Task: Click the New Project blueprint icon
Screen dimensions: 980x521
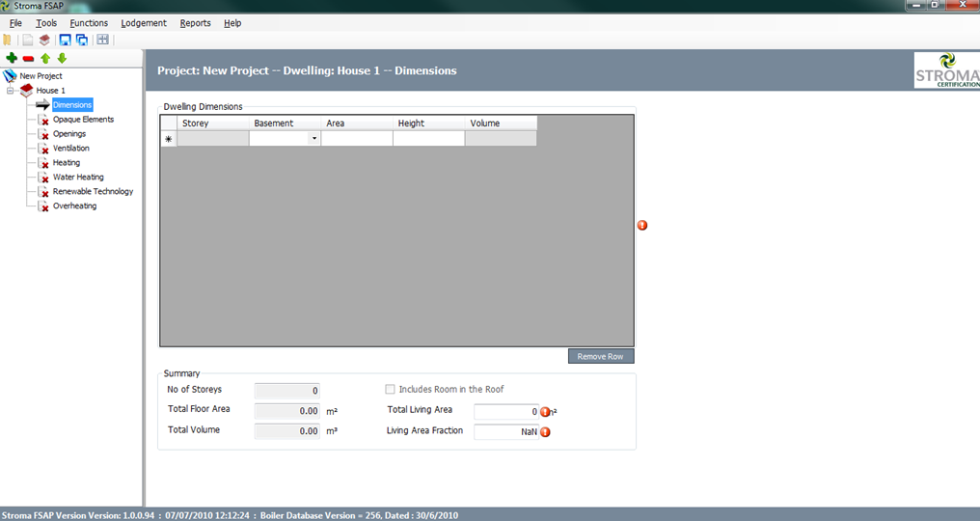Action: (x=10, y=75)
